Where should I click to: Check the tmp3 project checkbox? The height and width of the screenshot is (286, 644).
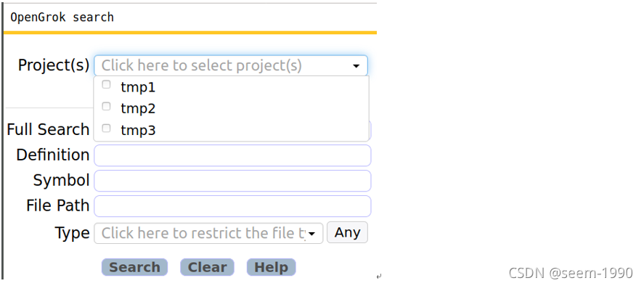point(107,128)
